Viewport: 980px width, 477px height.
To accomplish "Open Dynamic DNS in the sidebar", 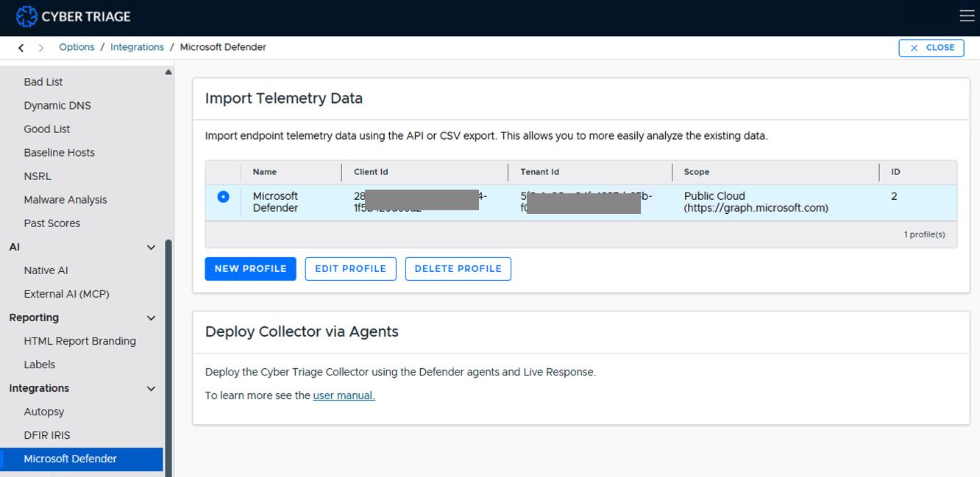I will pos(57,105).
